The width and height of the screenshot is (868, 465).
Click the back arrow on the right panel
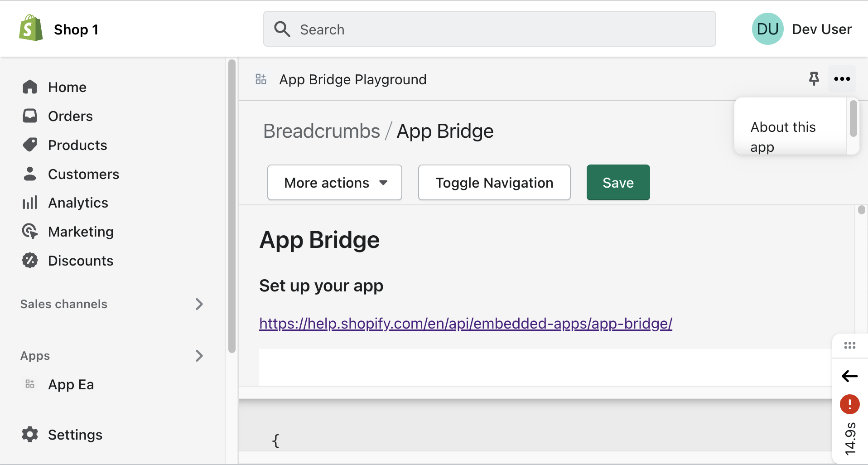click(850, 376)
